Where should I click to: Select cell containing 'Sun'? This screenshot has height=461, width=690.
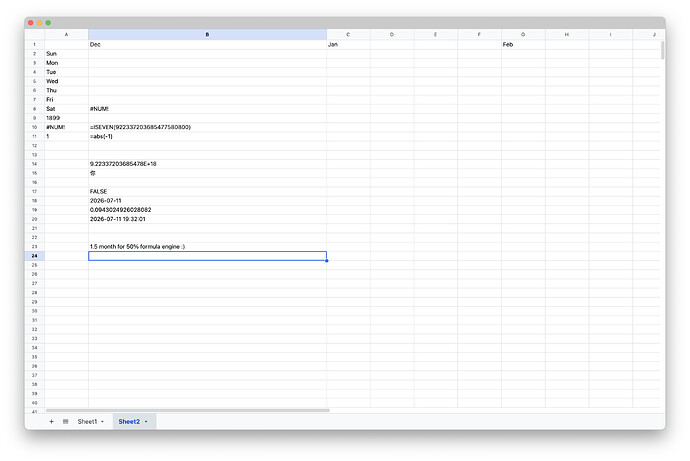point(66,54)
